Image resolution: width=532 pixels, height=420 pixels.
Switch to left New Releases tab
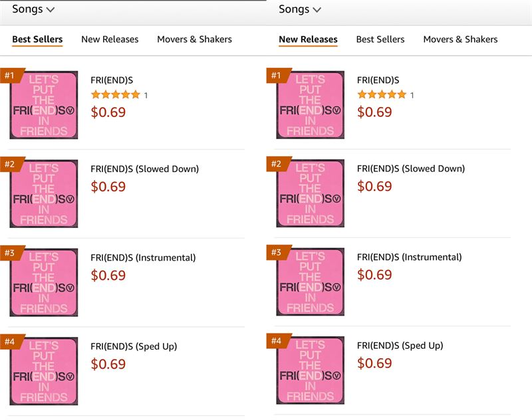[110, 39]
